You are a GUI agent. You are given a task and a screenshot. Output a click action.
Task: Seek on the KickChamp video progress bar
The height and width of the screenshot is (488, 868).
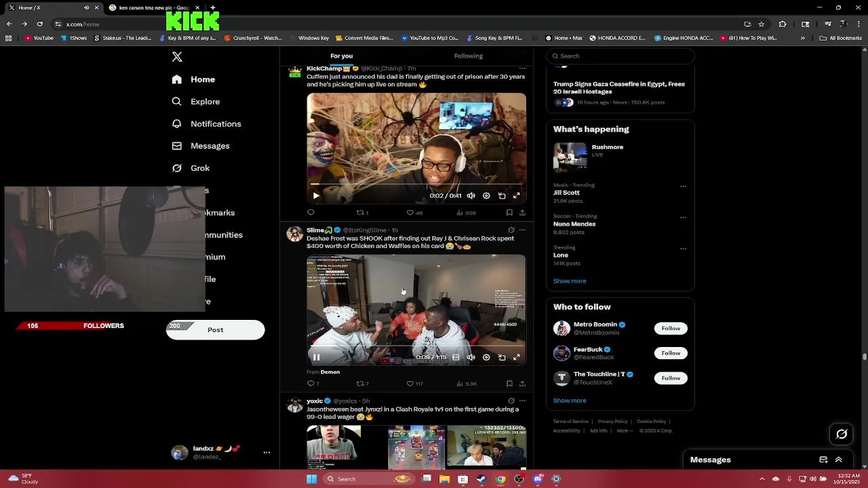pyautogui.click(x=416, y=184)
